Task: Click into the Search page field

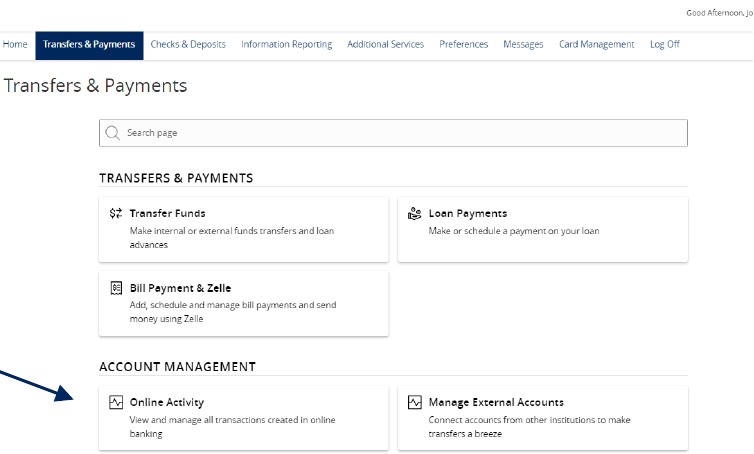Action: [x=393, y=133]
